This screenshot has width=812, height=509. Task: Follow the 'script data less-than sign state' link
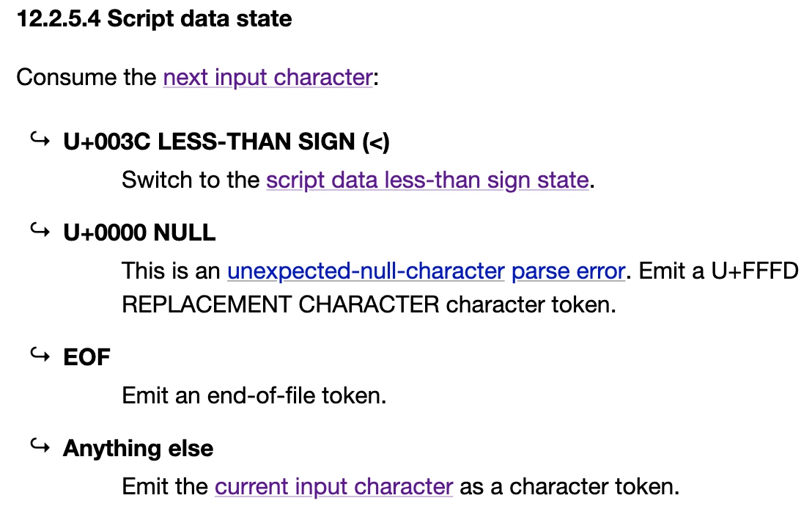pos(428,180)
